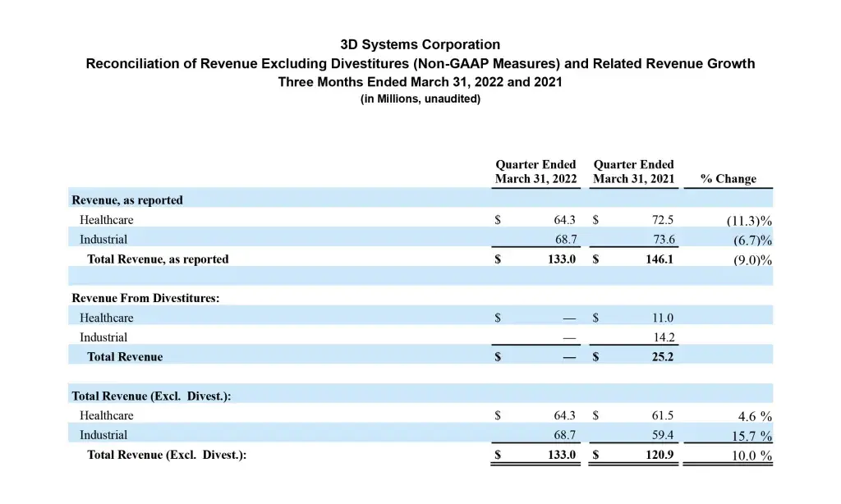This screenshot has height=504, width=841.
Task: Click the 25.2 total divestiture revenue value
Action: pyautogui.click(x=661, y=357)
